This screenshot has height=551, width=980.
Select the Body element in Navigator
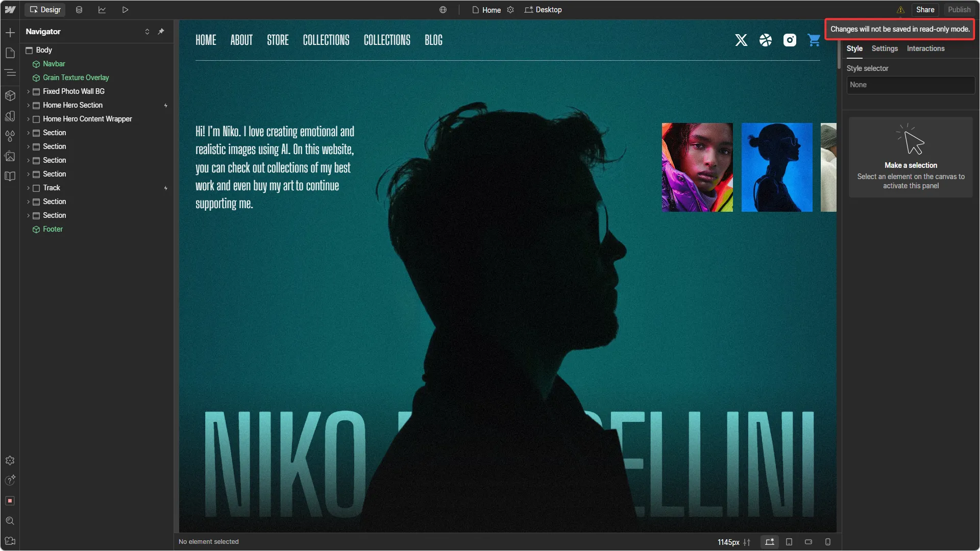point(44,50)
